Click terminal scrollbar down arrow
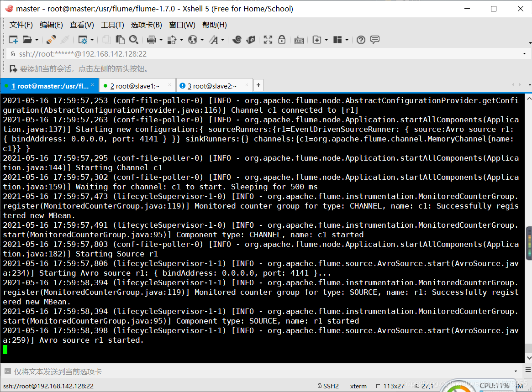The width and height of the screenshot is (532, 392). tap(529, 358)
